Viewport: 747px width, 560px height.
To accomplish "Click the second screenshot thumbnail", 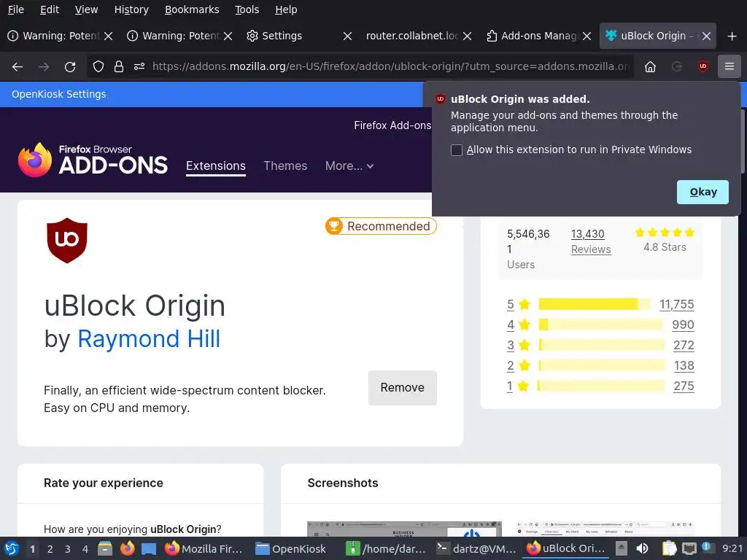I will pos(605,529).
